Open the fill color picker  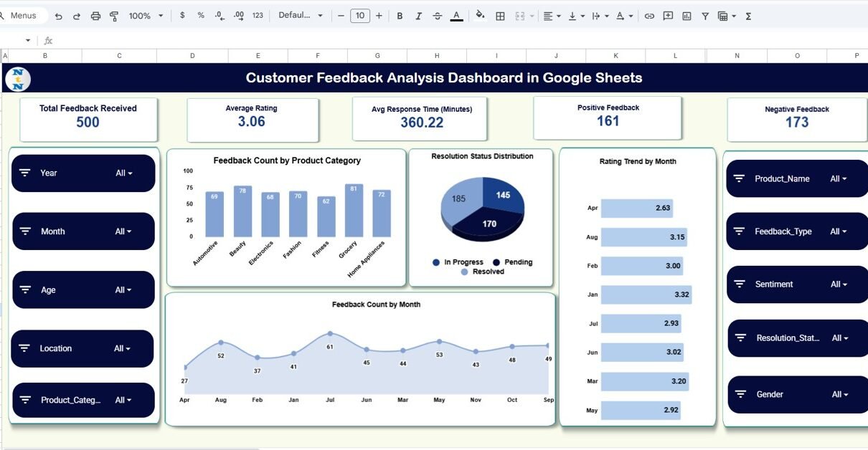tap(480, 16)
